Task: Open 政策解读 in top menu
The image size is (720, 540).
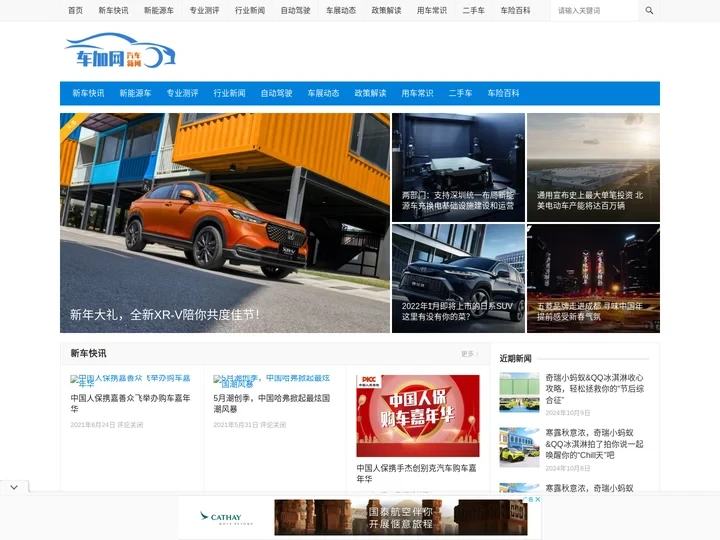Action: [386, 10]
